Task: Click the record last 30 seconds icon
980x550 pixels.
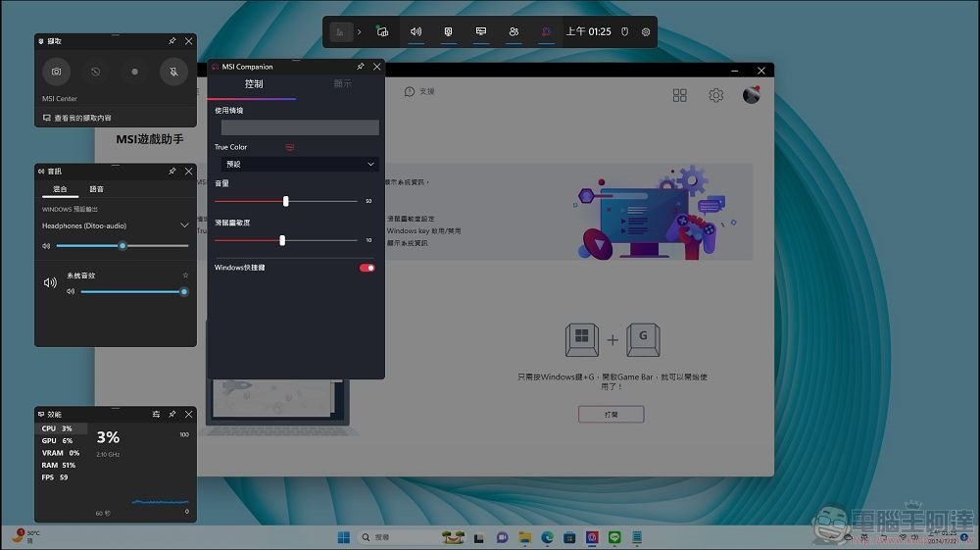Action: click(x=95, y=72)
